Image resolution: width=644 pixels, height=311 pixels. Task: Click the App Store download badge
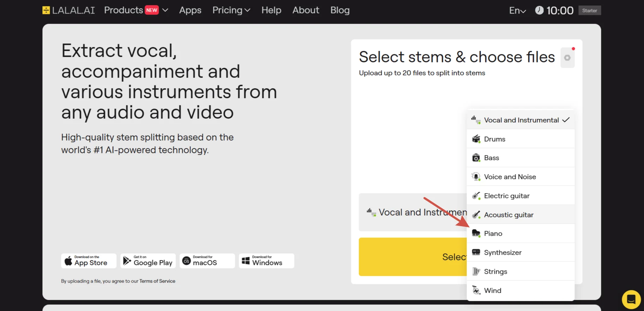click(x=89, y=261)
